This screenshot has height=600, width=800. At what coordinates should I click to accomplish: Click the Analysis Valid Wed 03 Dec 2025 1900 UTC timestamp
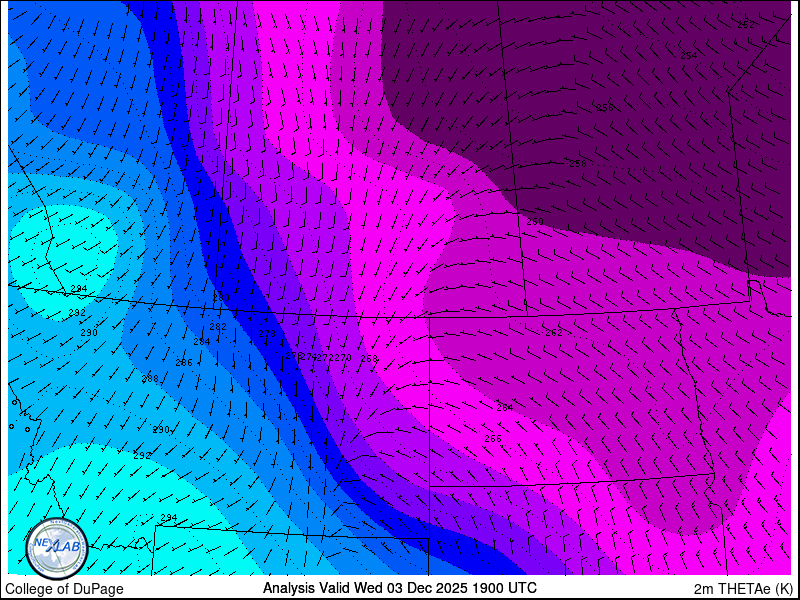coord(399,588)
